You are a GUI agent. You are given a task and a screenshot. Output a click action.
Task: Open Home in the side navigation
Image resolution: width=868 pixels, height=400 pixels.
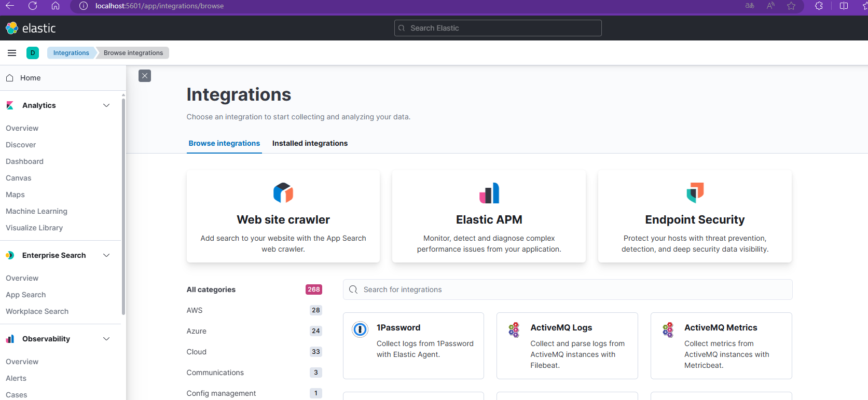(x=30, y=78)
